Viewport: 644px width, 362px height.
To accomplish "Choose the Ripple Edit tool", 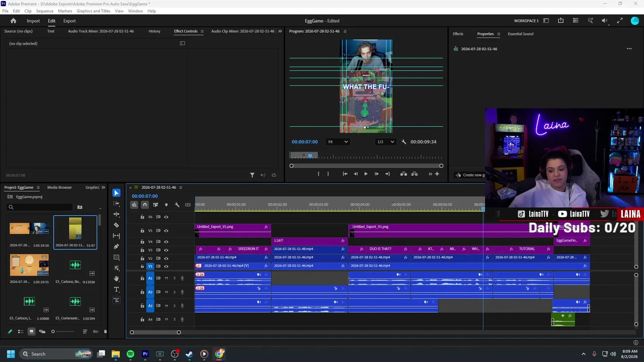I will point(117,214).
